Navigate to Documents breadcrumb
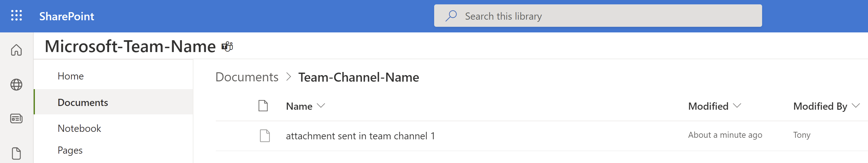 click(x=247, y=77)
